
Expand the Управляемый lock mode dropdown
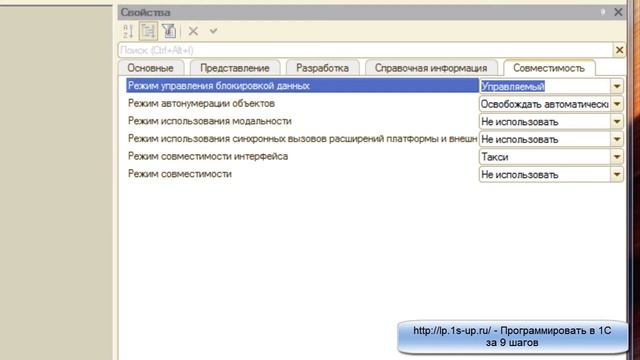point(617,86)
